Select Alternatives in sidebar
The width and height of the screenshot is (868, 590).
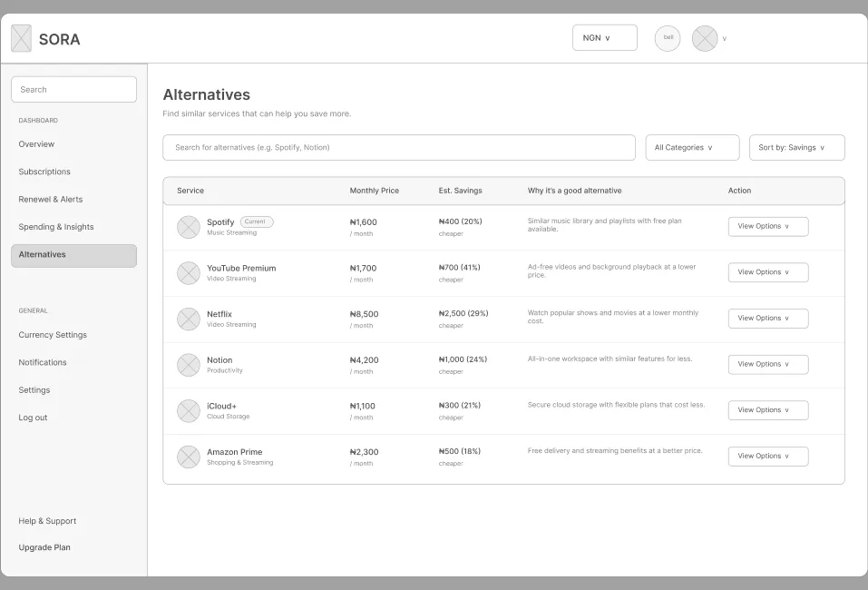point(73,255)
